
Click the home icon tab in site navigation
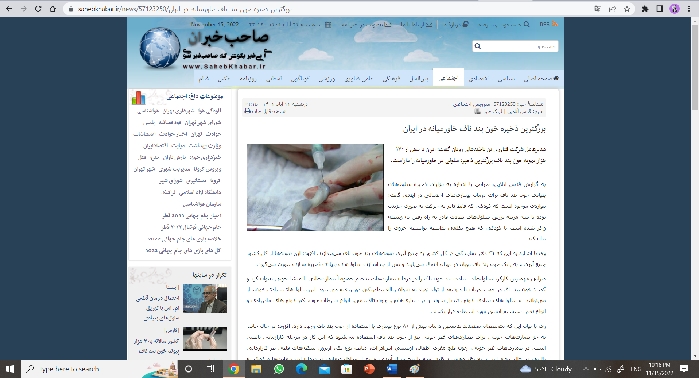(542, 78)
